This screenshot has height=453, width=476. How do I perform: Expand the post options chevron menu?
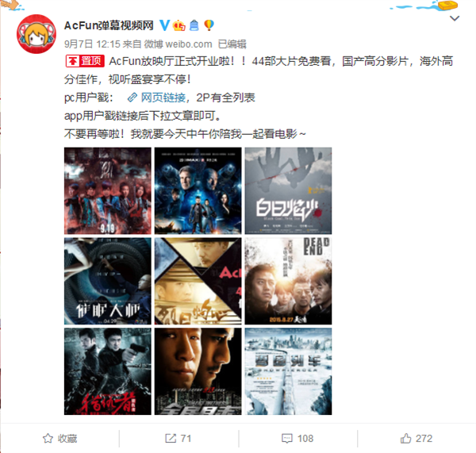tap(455, 18)
